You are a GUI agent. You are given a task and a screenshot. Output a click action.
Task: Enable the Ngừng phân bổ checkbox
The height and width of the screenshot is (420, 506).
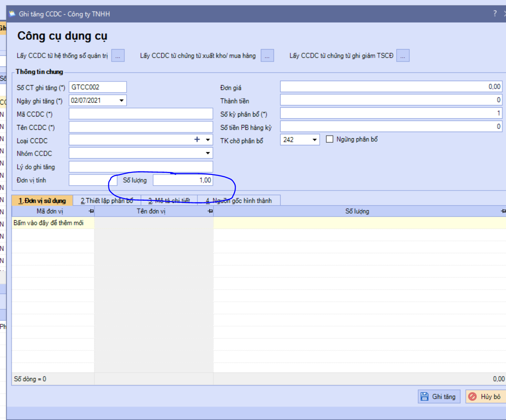pos(329,139)
